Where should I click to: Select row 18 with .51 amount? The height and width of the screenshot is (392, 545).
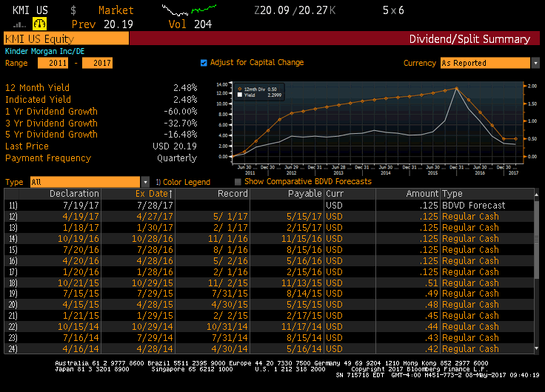tap(270, 283)
